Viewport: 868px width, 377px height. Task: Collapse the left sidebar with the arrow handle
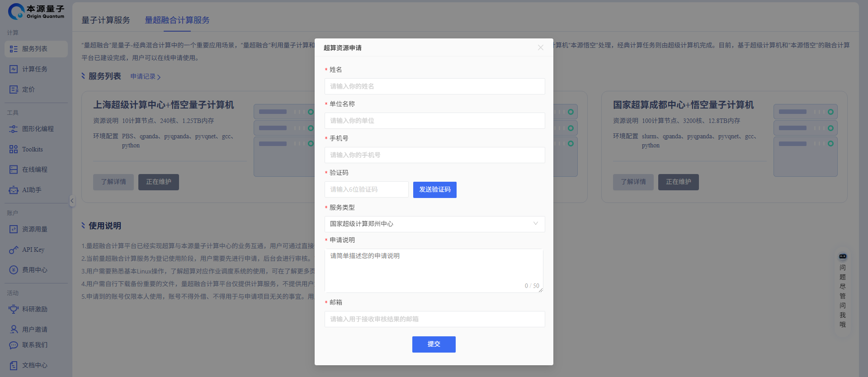click(72, 201)
